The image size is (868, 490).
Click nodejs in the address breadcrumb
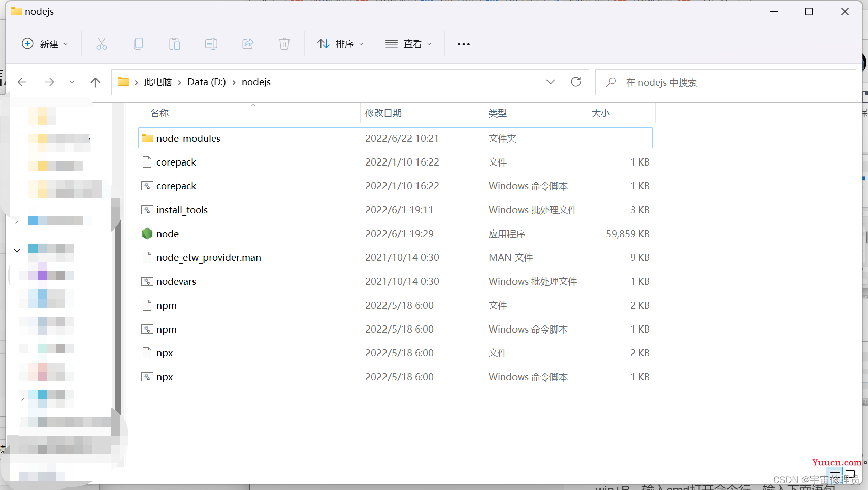[x=256, y=82]
